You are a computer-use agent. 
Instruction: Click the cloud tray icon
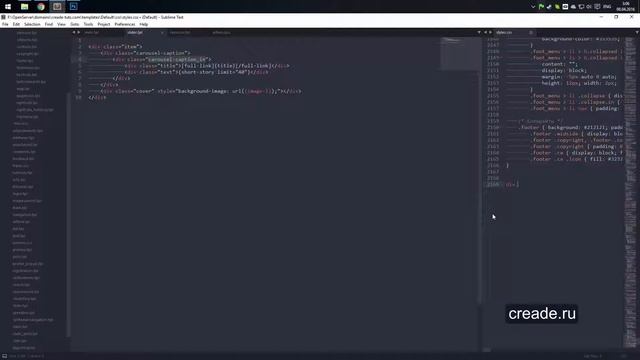click(573, 7)
